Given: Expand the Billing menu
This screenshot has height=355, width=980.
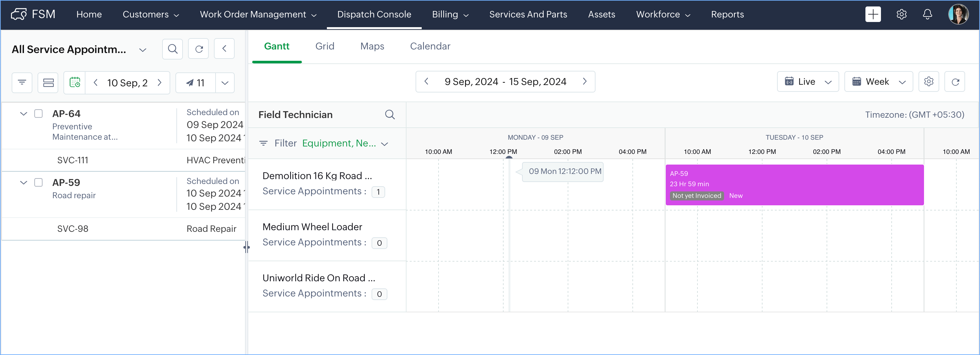Looking at the screenshot, I should tap(450, 15).
